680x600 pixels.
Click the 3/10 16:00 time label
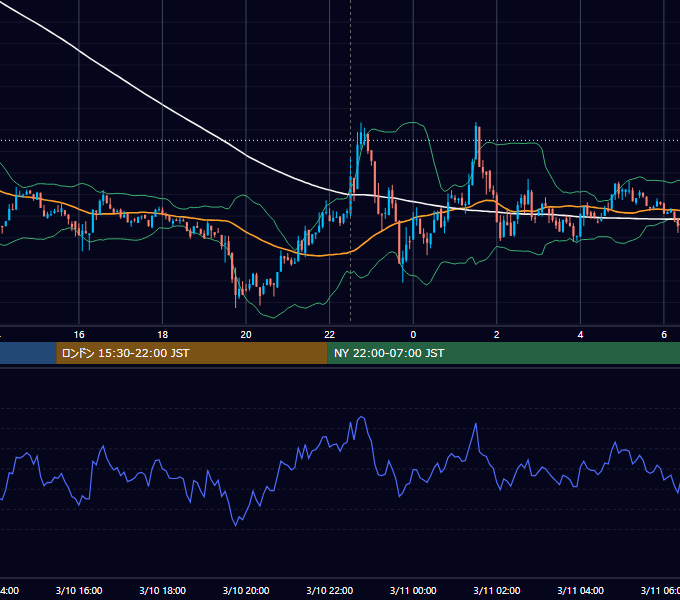(x=79, y=591)
